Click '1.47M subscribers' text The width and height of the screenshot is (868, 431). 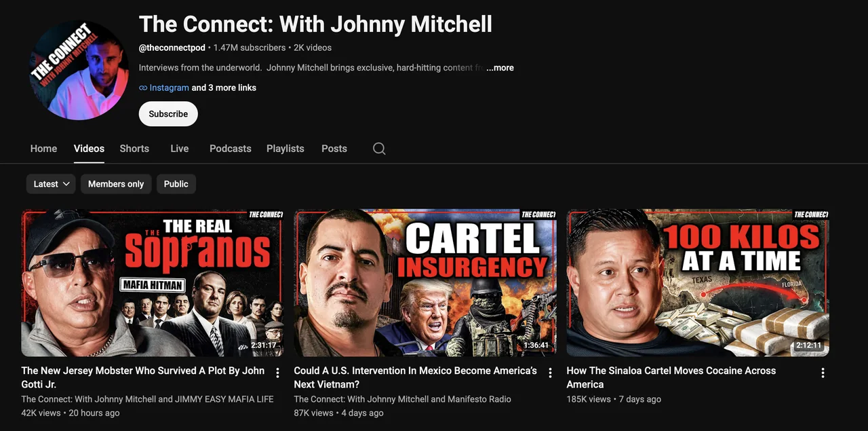click(250, 48)
